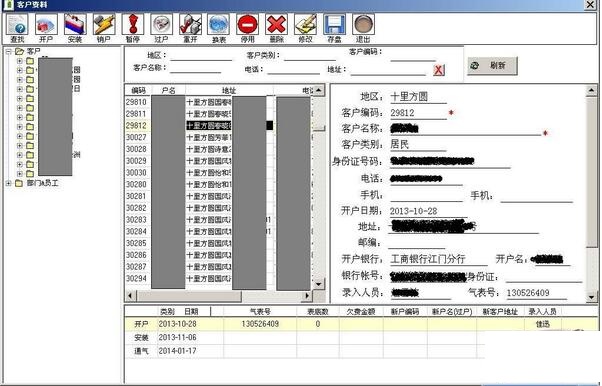
Task: Click the 表底数 column header
Action: 318,311
